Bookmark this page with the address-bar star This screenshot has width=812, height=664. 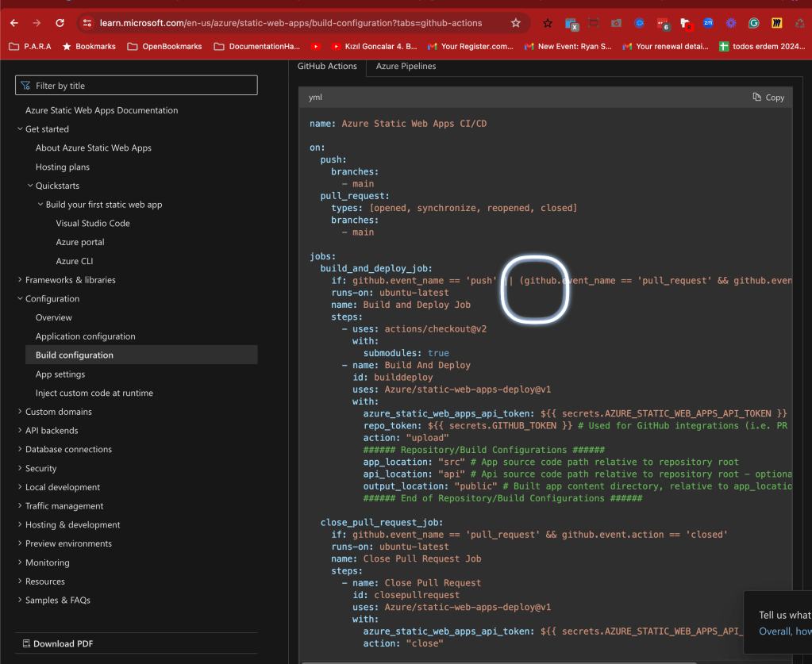[516, 23]
